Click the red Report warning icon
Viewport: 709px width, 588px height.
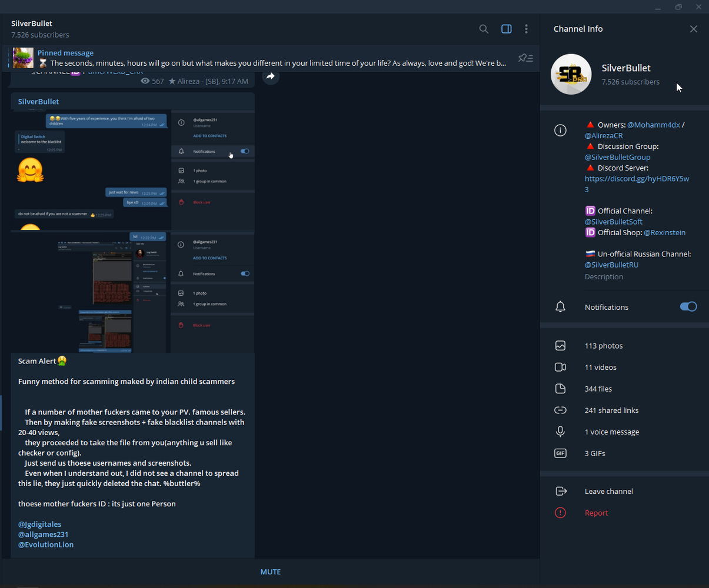tap(560, 513)
